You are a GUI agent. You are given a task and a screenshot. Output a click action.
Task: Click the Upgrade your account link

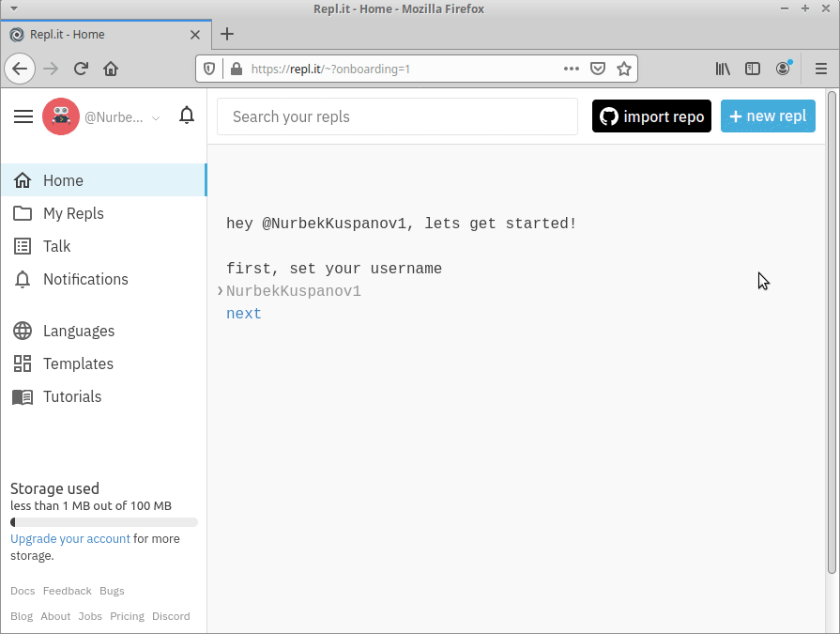point(70,538)
